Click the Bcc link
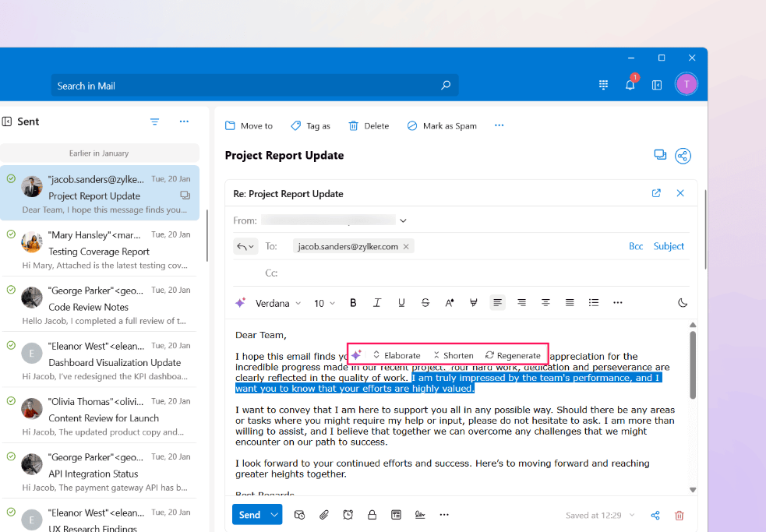Image resolution: width=766 pixels, height=532 pixels. click(x=636, y=246)
